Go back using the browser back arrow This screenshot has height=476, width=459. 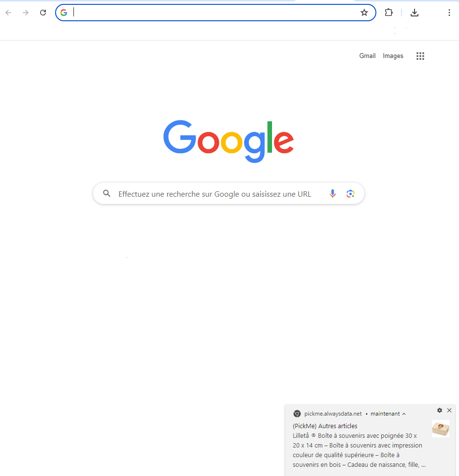(9, 13)
